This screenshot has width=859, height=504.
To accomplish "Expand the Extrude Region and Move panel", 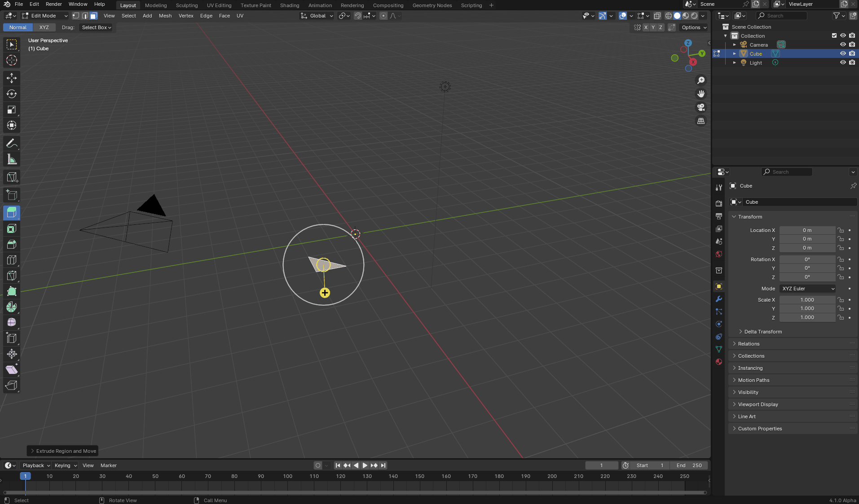I will coord(63,451).
